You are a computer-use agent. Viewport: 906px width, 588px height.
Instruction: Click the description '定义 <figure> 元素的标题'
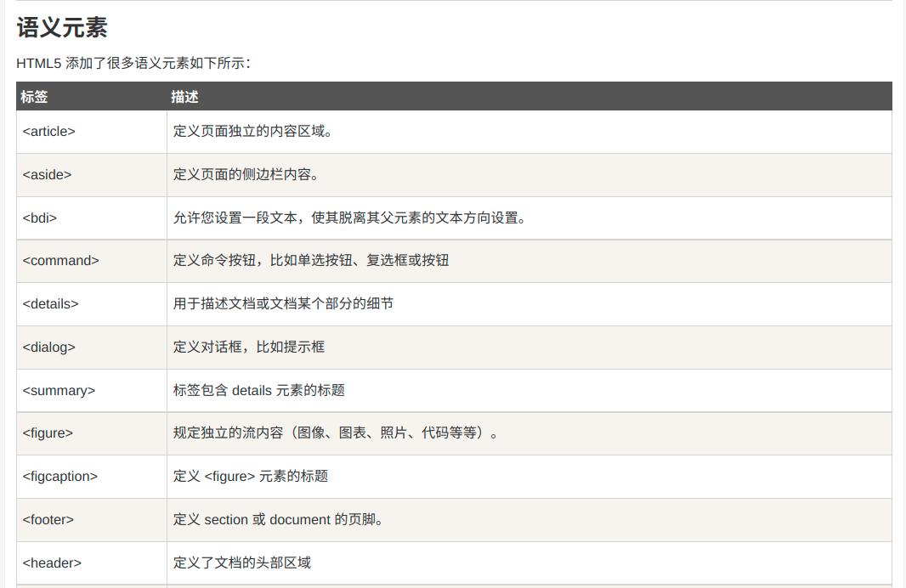[x=251, y=477]
